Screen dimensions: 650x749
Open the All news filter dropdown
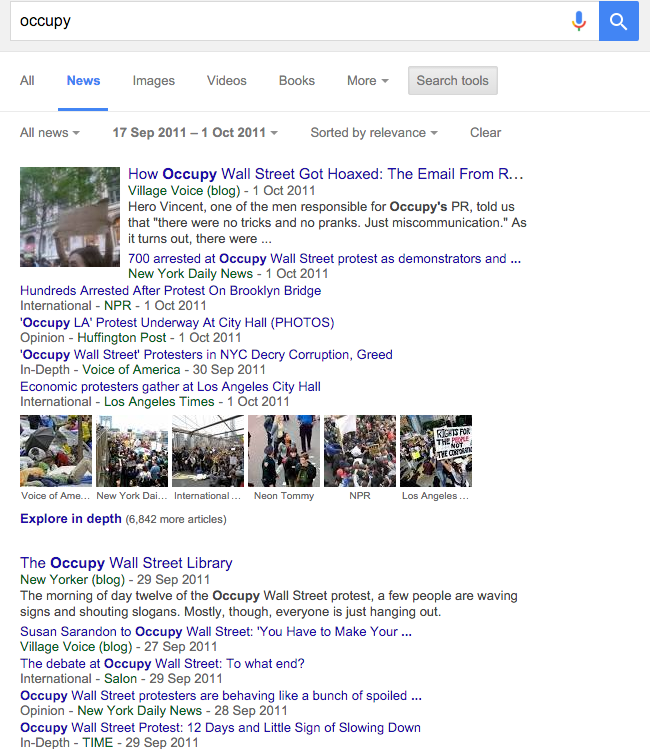pos(50,132)
